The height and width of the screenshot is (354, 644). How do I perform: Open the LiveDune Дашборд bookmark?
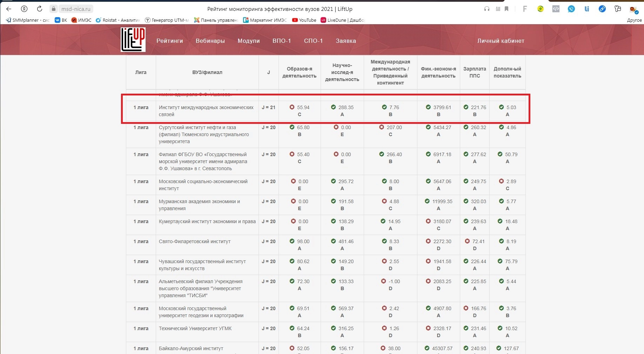coord(343,20)
